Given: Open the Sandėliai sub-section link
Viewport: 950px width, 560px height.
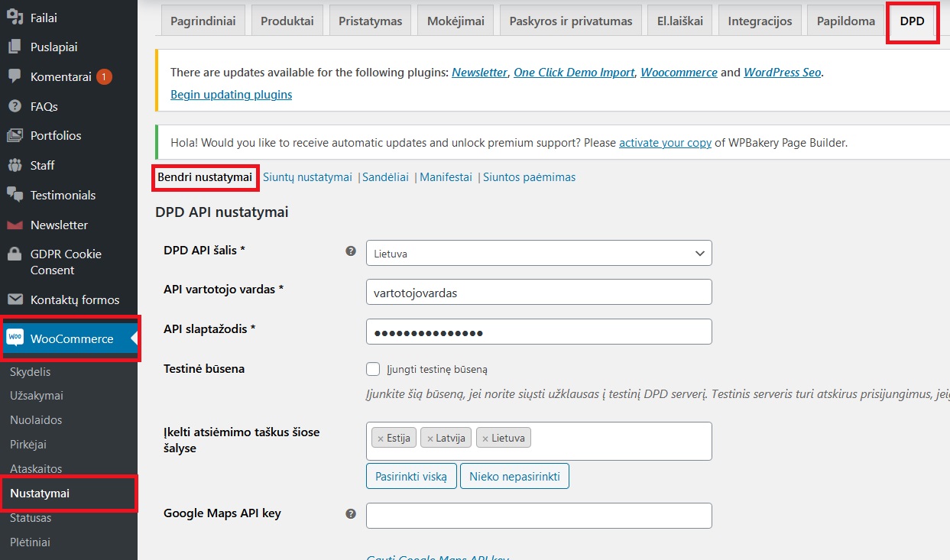Looking at the screenshot, I should [x=386, y=177].
